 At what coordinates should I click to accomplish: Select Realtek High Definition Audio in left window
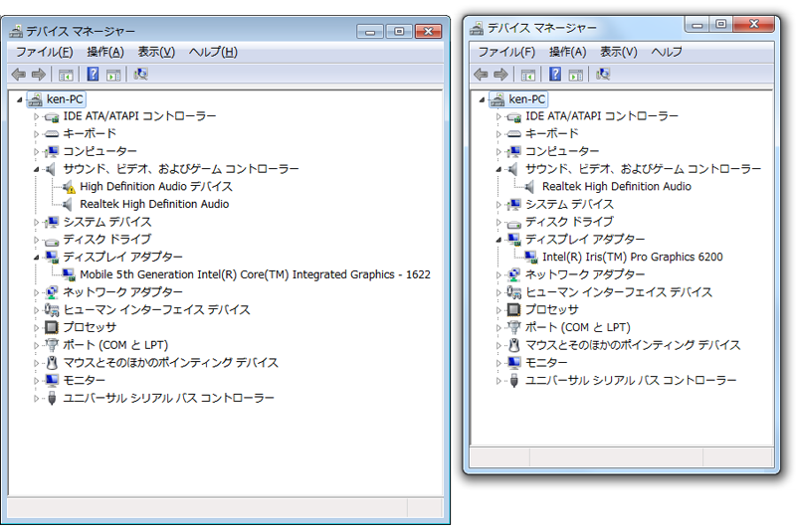(153, 205)
